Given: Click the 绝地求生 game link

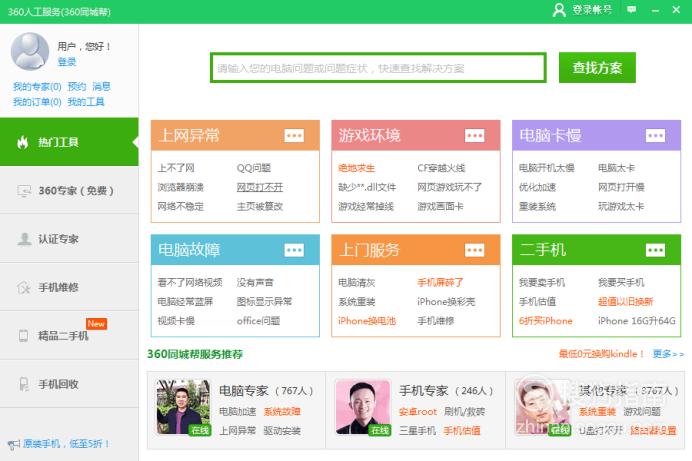Looking at the screenshot, I should click(x=356, y=168).
